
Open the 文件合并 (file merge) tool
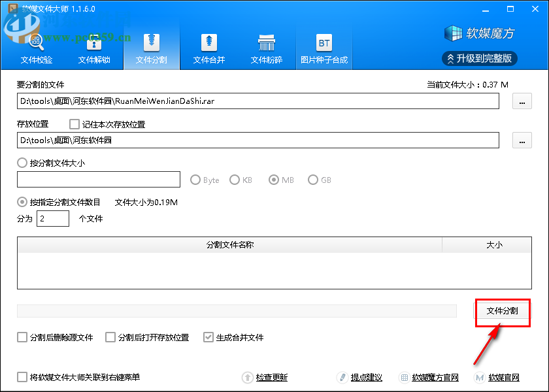[208, 48]
